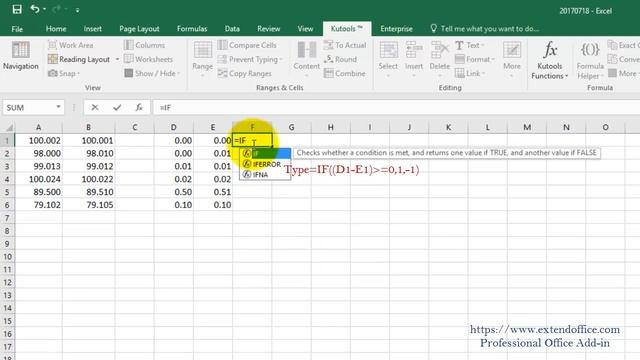Open Customize Quick Access Toolbar dropdown

coord(77,10)
